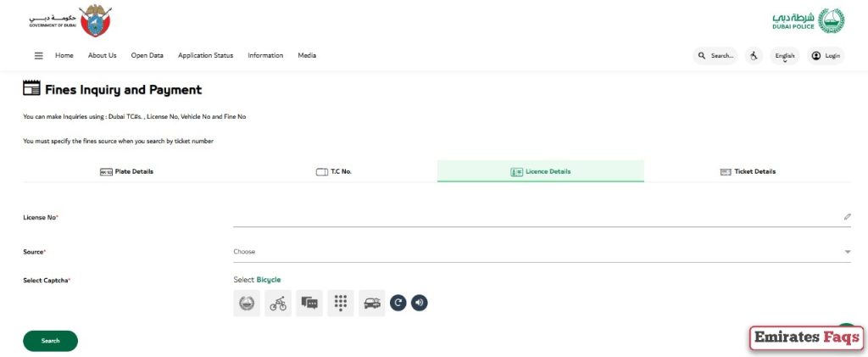
Task: Select the emblem captcha image
Action: [247, 303]
